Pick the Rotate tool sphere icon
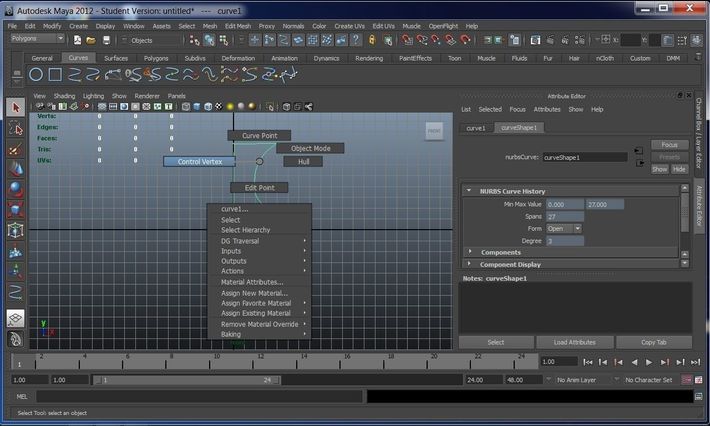This screenshot has width=710, height=426. coord(16,189)
